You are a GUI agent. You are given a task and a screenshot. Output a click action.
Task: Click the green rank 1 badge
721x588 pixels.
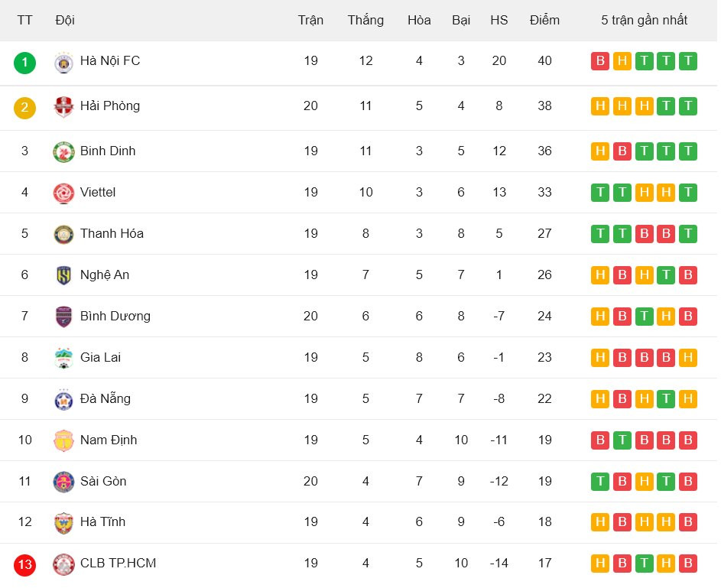(24, 62)
